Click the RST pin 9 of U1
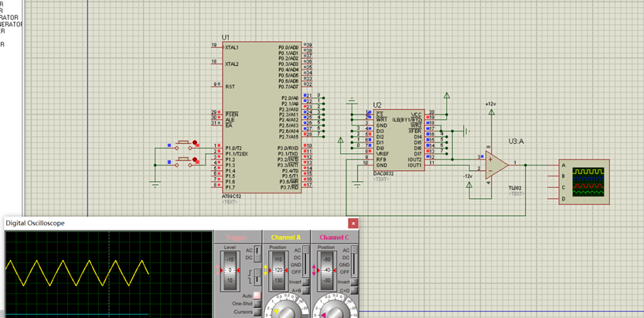This screenshot has width=644, height=318. coord(216,87)
